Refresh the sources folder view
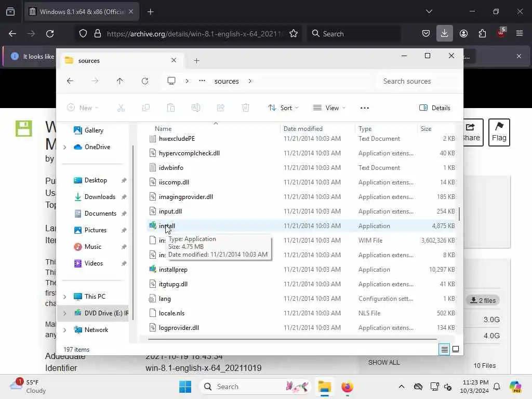The height and width of the screenshot is (399, 532). coord(145,81)
